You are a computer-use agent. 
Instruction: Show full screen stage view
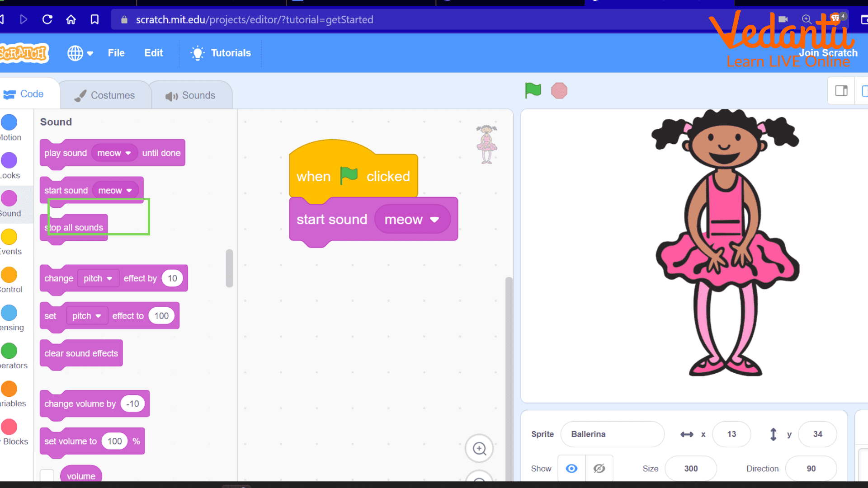coord(864,91)
